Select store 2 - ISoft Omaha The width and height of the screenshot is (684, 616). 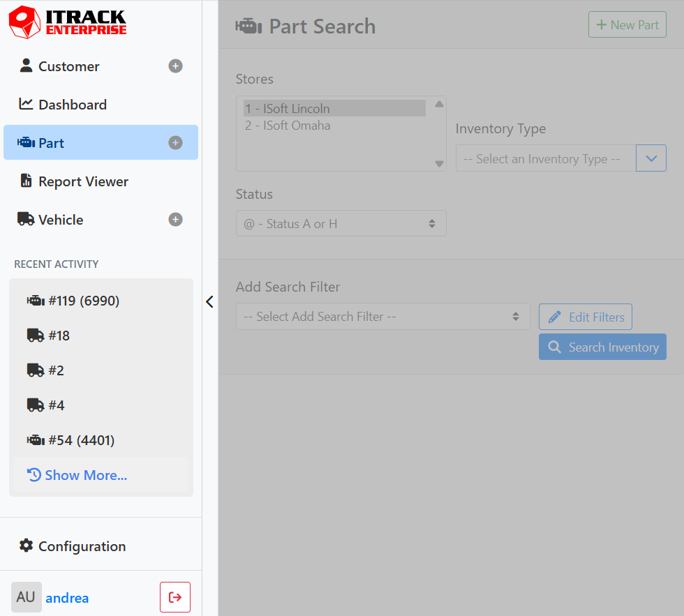tap(288, 126)
